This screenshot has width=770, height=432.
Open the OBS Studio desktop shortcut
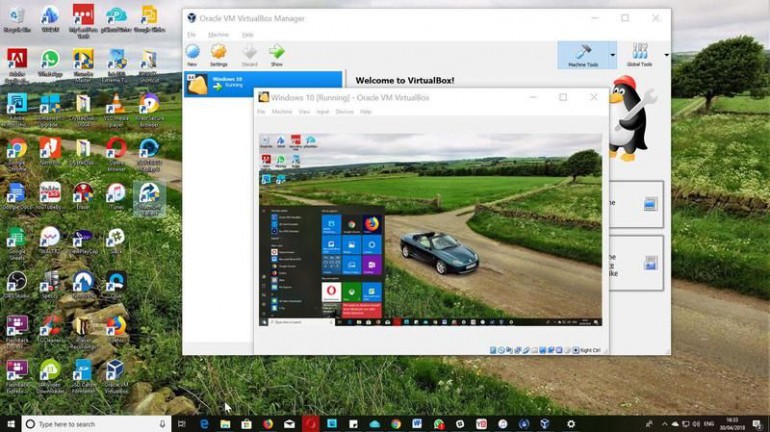[17, 285]
